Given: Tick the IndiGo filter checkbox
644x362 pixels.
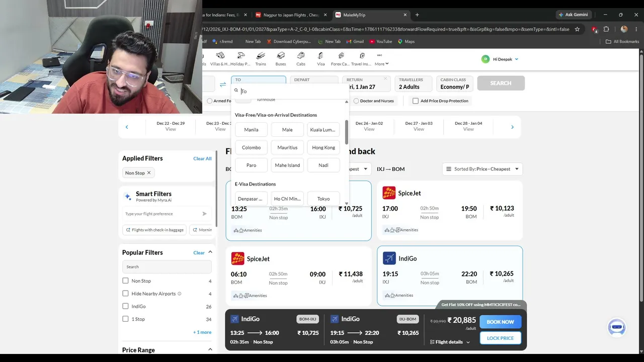Looking at the screenshot, I should pos(125,306).
